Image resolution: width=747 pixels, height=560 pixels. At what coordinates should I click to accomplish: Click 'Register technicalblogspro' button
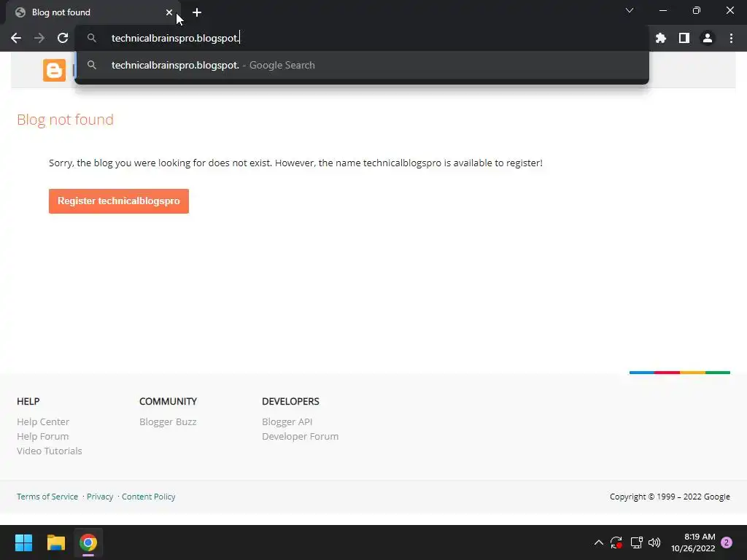119,201
